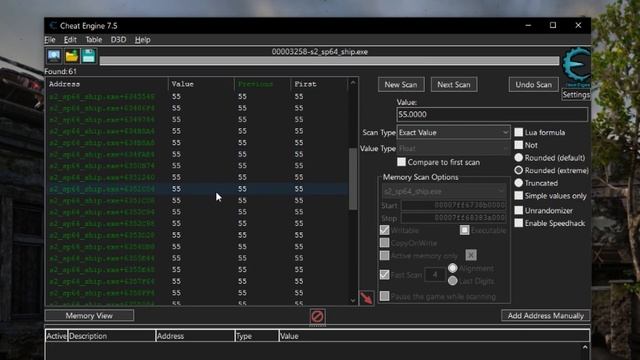Screen dimensions: 640x360
Task: Open the Scan Type dropdown
Action: pyautogui.click(x=453, y=132)
